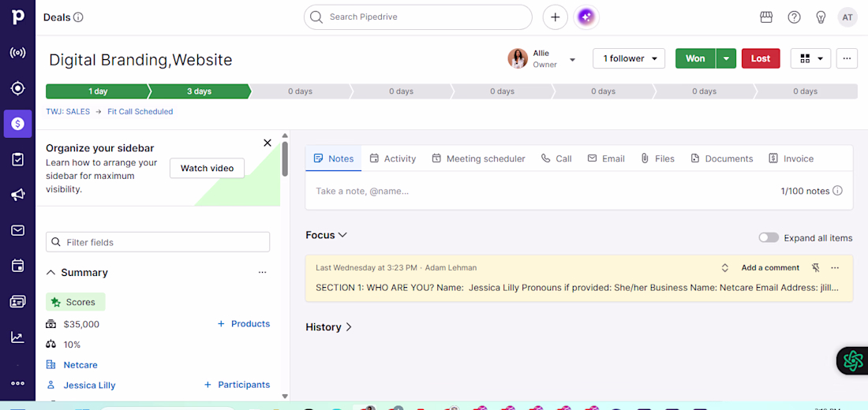Mark the deal as Won
This screenshot has width=868, height=410.
(x=695, y=58)
